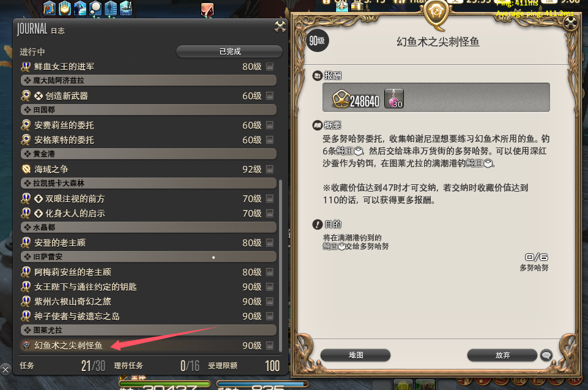Click the journal quest list scrollbar
Image resolution: width=588 pixels, height=390 pixels.
(280, 266)
